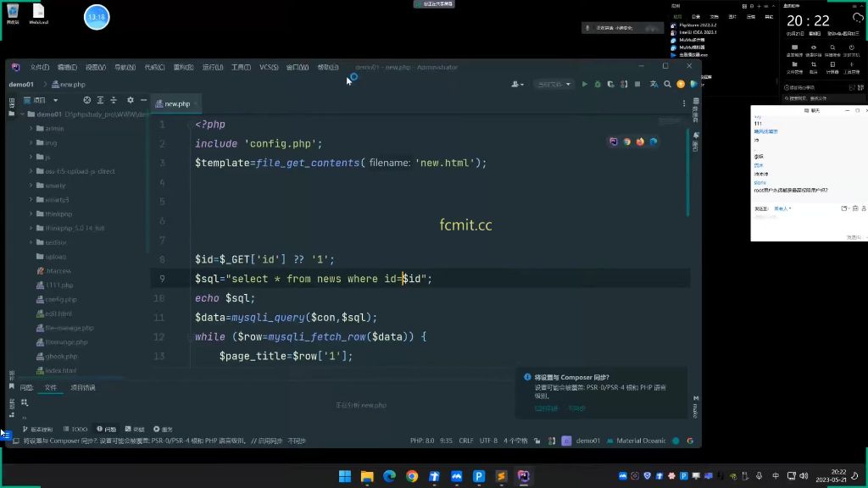Open the 代码 (Code) menu
The image size is (868, 488).
tap(154, 67)
